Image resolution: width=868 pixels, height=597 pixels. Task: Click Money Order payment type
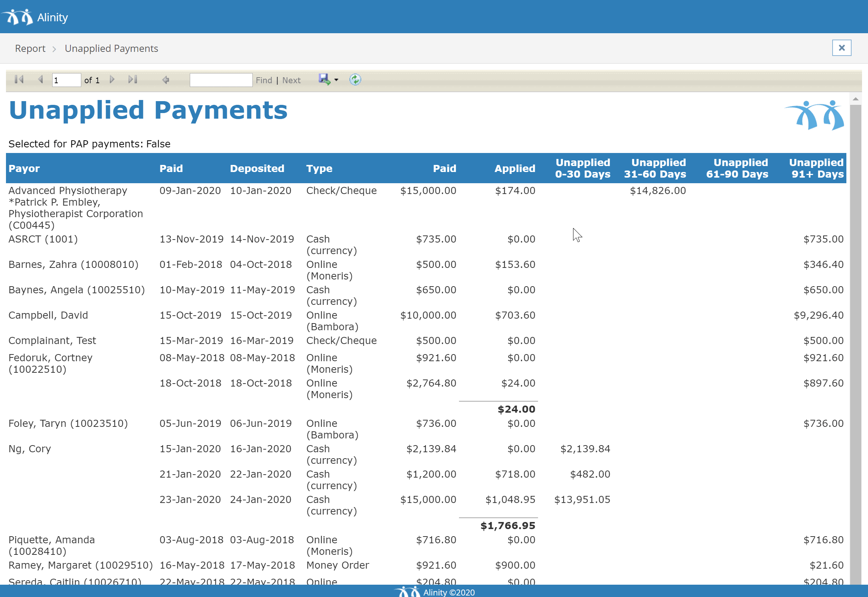337,565
